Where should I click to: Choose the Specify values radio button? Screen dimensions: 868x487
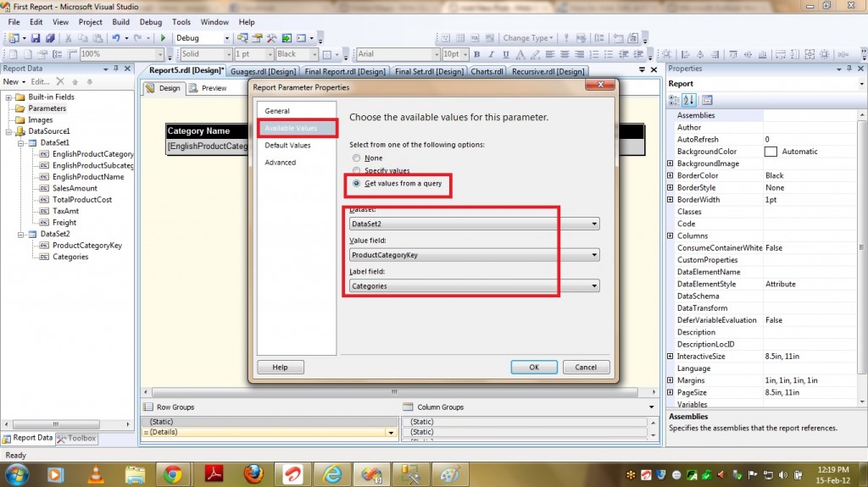[x=357, y=171]
